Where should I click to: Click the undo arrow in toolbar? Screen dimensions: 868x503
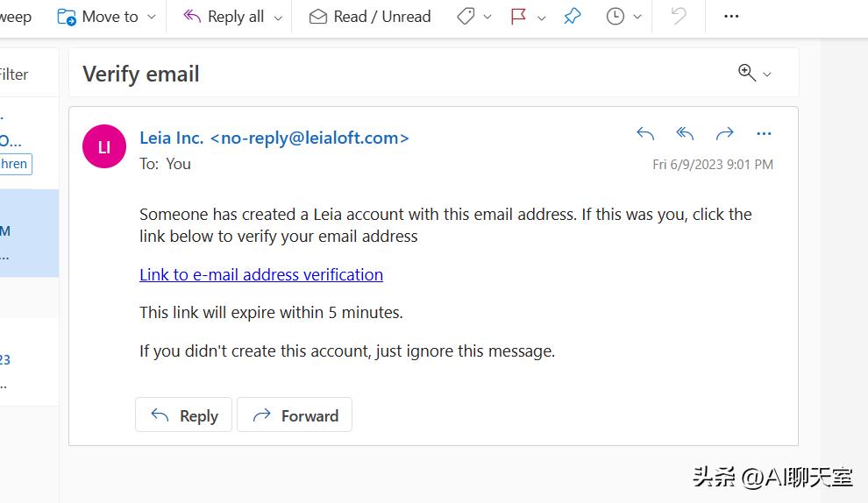679,17
